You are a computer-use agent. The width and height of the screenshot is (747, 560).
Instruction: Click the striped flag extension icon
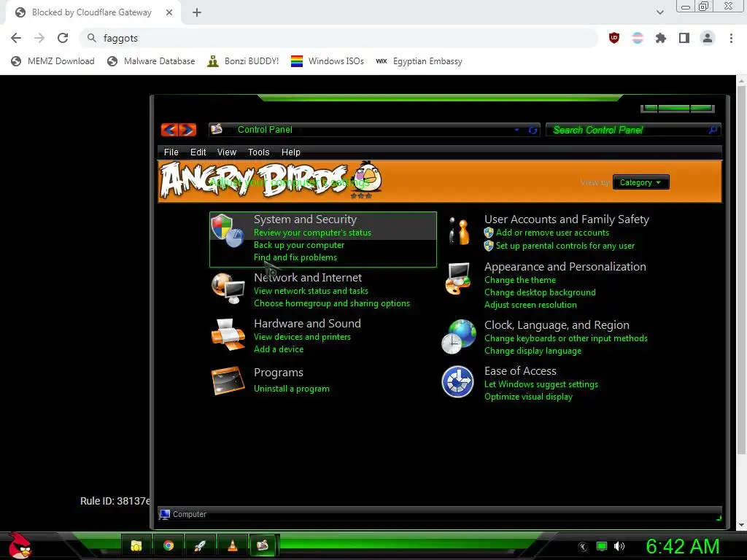tap(638, 38)
